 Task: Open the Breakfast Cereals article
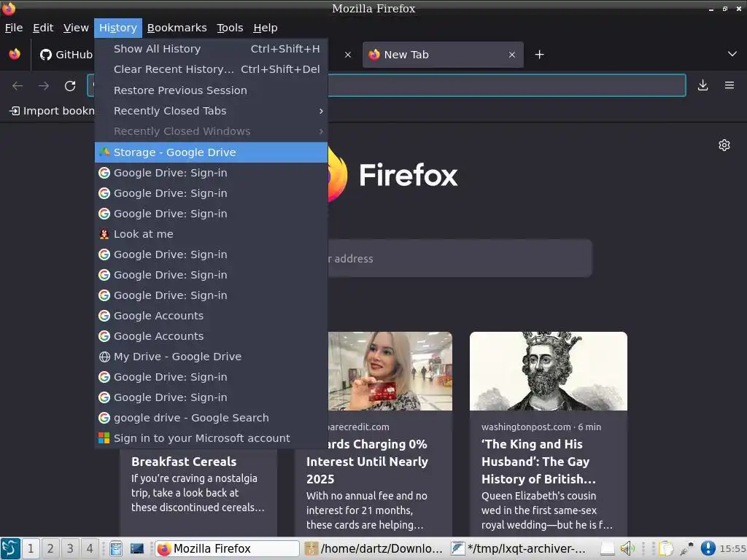pos(184,462)
